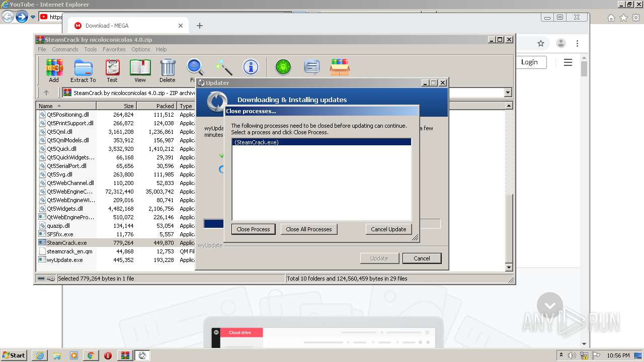
Task: Show hidden tray icons arrow
Action: pos(561,355)
